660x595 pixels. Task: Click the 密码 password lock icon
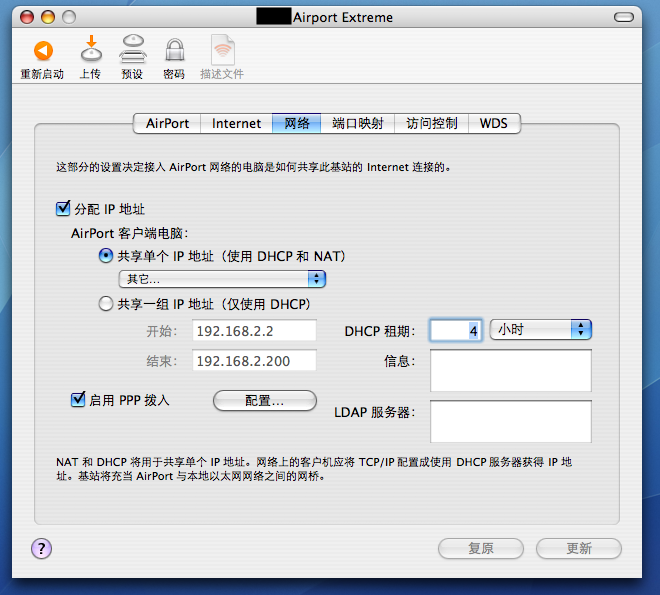174,50
